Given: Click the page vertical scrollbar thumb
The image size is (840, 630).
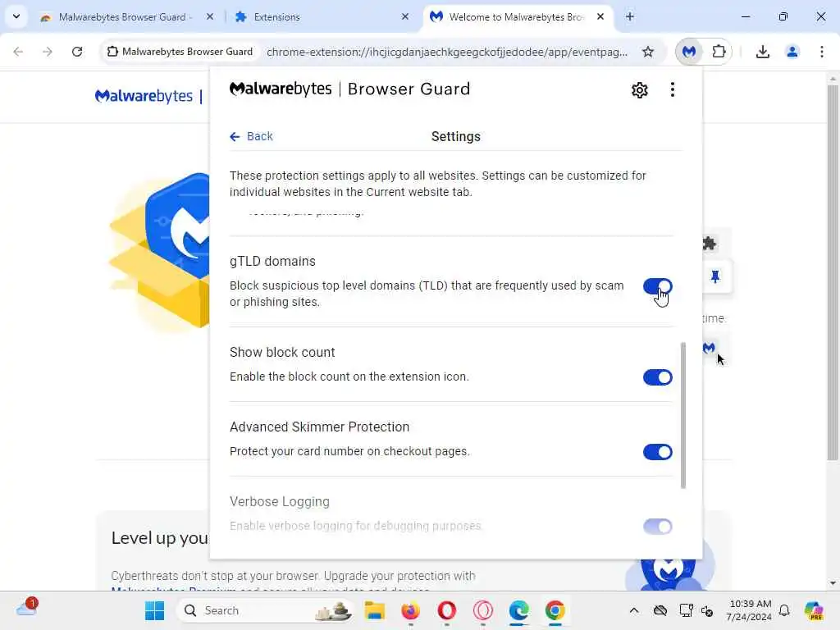Looking at the screenshot, I should pyautogui.click(x=832, y=272).
